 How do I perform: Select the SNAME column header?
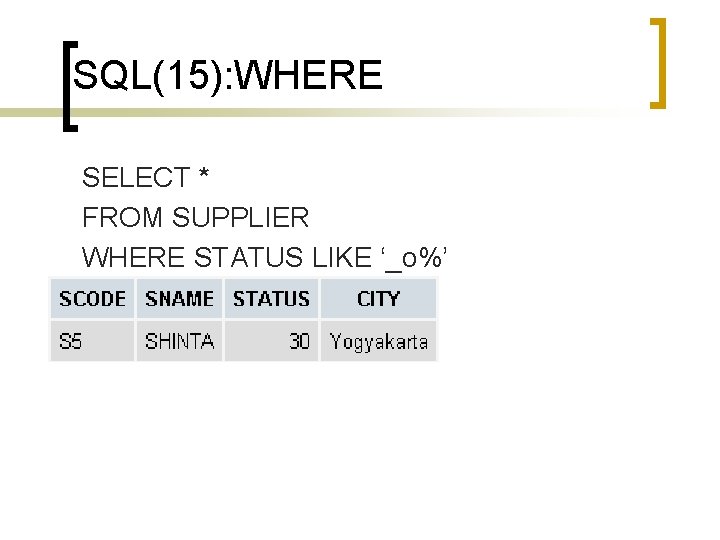[x=179, y=298]
